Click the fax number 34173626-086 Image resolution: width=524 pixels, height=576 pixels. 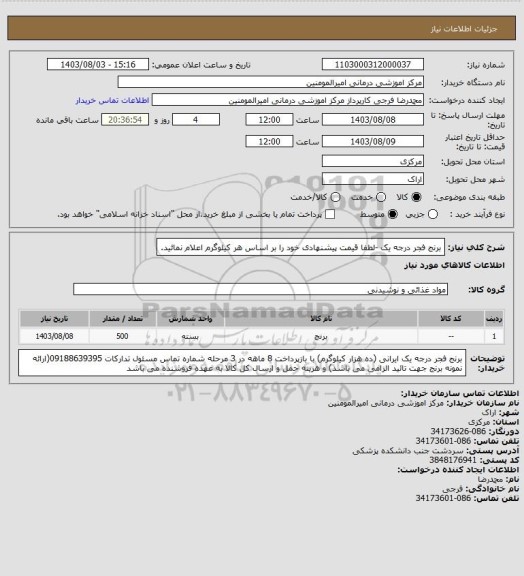(x=458, y=431)
